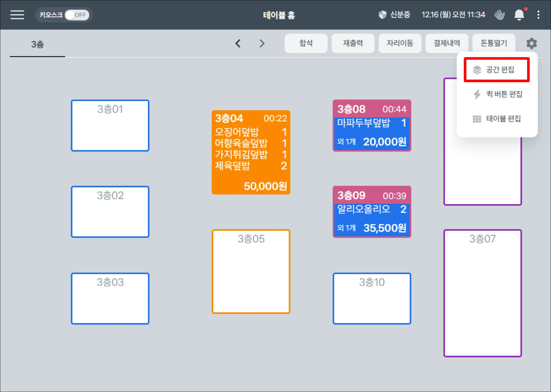Open the hamburger menu
The image size is (551, 392).
pyautogui.click(x=17, y=15)
